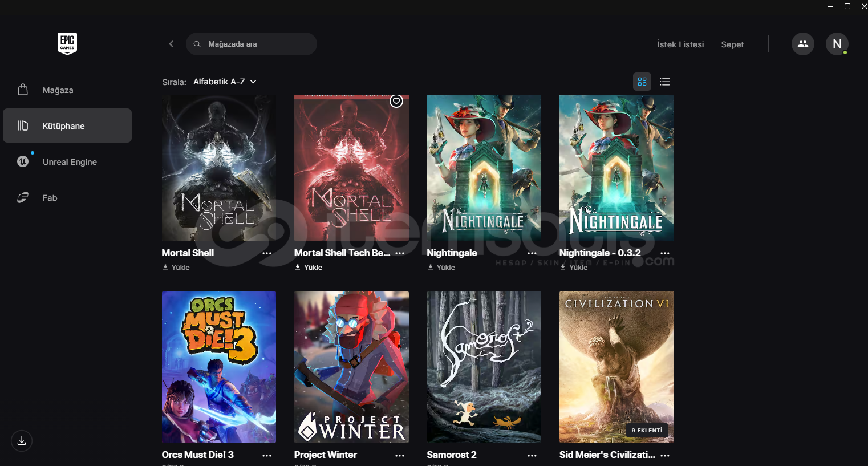868x466 pixels.
Task: Click the Mağazada ara search field
Action: [252, 44]
